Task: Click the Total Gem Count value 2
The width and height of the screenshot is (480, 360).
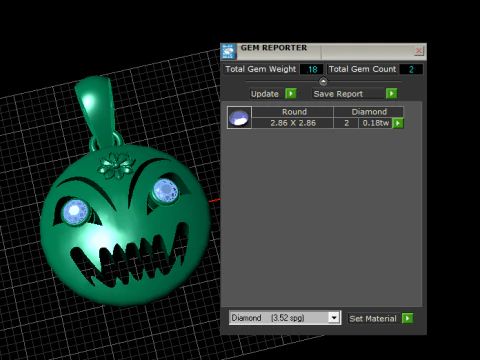Action: pyautogui.click(x=411, y=69)
